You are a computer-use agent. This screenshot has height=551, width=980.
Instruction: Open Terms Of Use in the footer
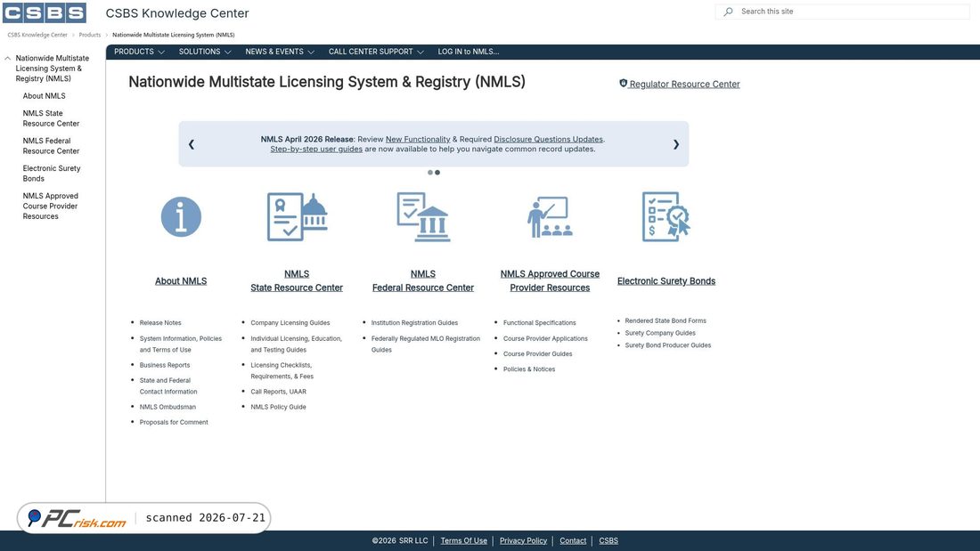(x=464, y=541)
